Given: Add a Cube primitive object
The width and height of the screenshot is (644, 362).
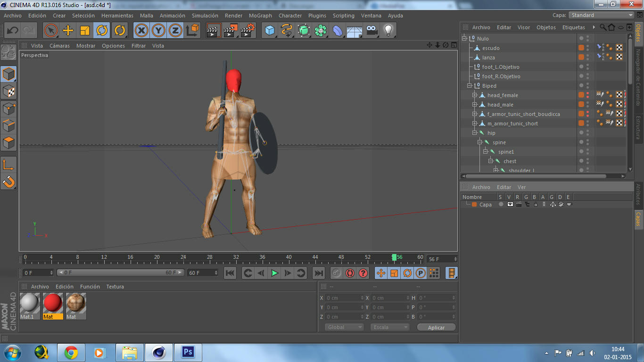Looking at the screenshot, I should 270,31.
